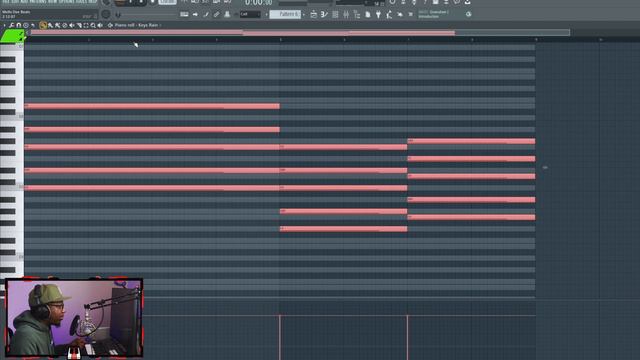Open the Playlist view icon

(313, 14)
